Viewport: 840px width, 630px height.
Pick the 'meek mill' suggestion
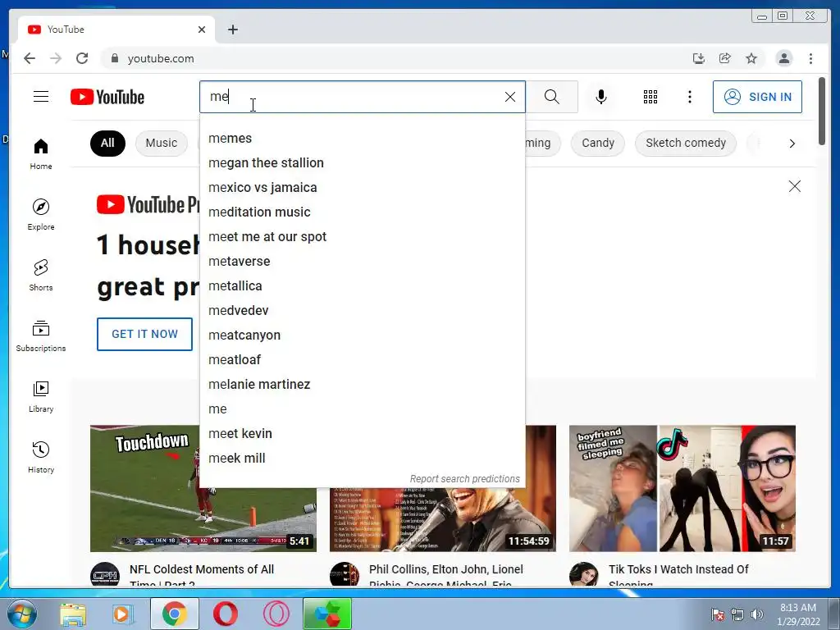[x=363, y=459]
